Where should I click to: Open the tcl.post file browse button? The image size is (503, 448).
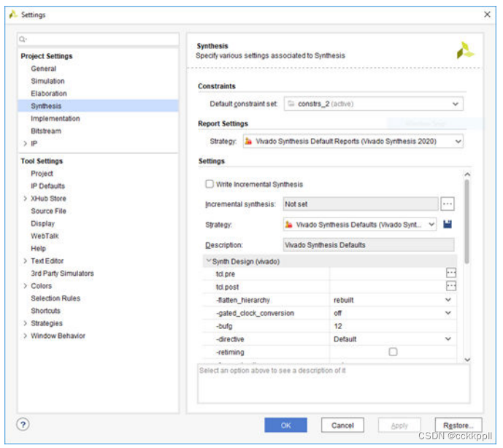click(450, 286)
